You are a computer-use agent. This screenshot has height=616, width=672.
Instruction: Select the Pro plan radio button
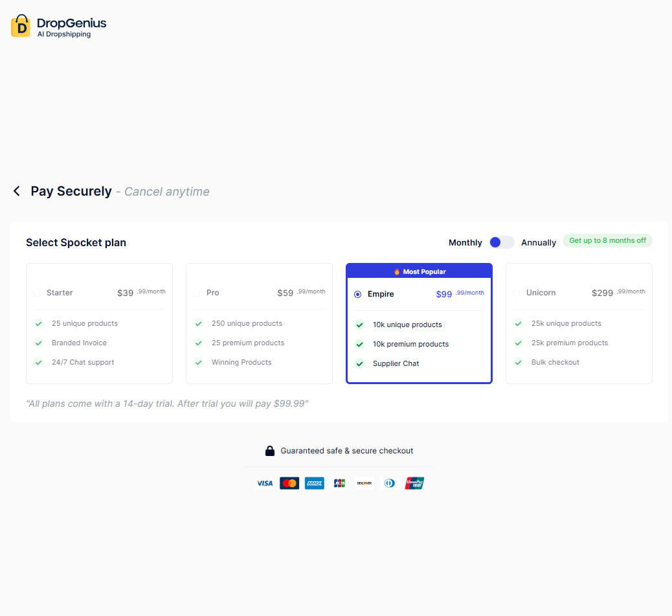[x=197, y=293]
